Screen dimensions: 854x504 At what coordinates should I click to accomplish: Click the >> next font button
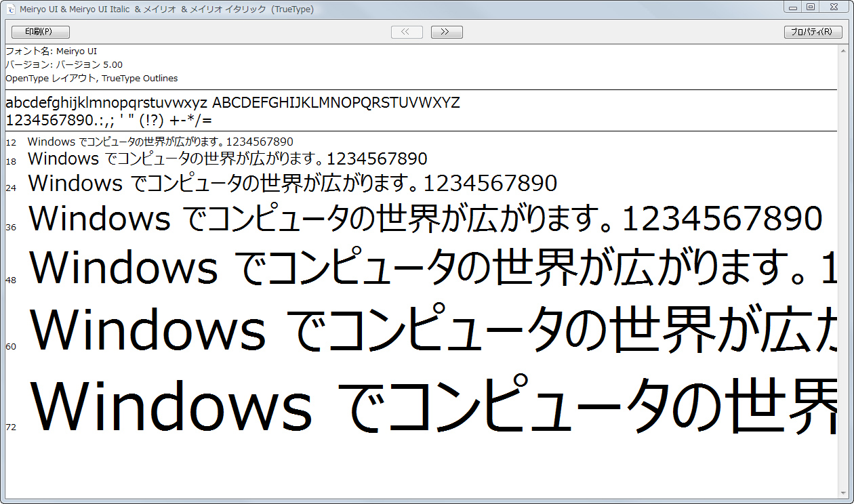(x=446, y=31)
